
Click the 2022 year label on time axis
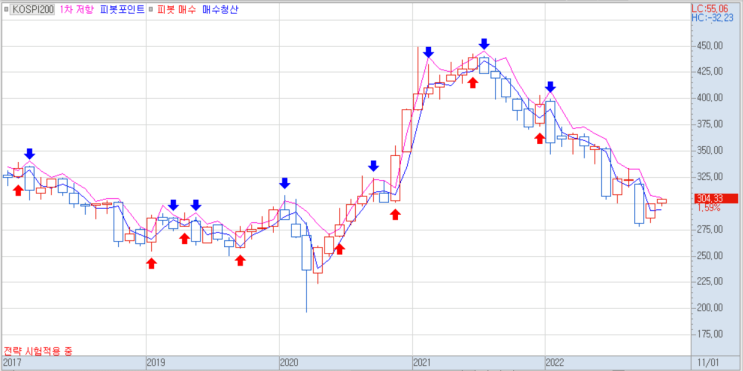(x=555, y=363)
